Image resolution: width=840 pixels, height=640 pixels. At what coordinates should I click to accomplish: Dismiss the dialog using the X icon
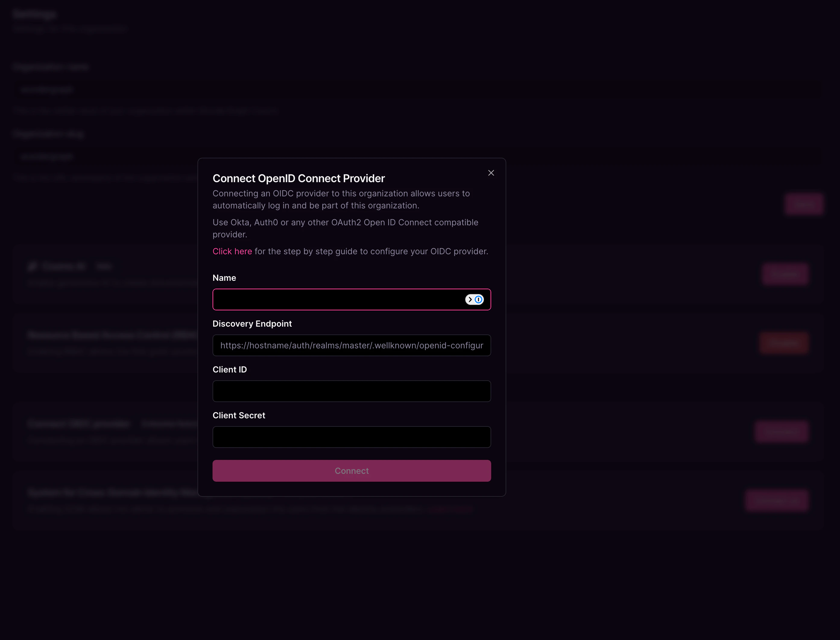coord(491,173)
